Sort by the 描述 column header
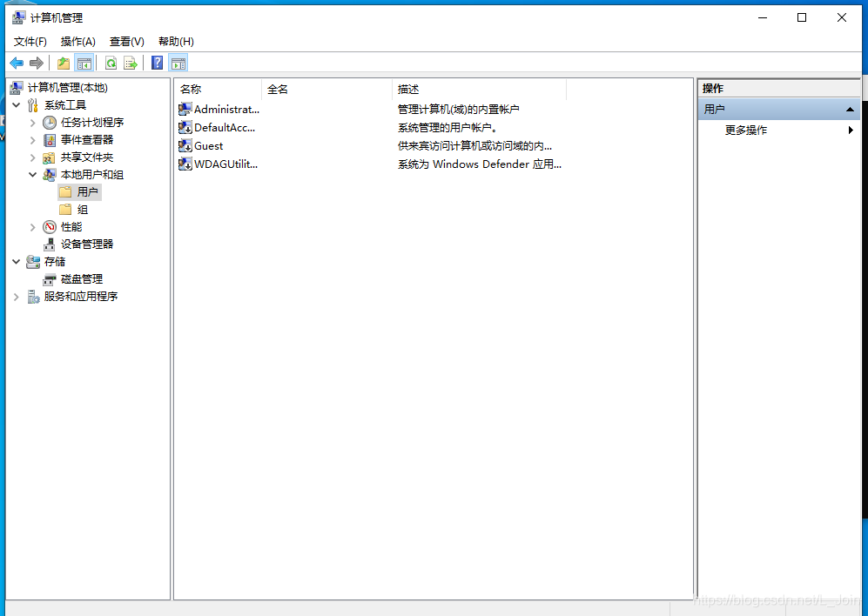The height and width of the screenshot is (616, 868). pyautogui.click(x=480, y=89)
